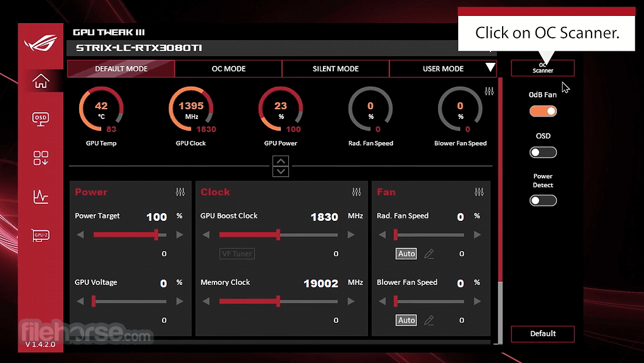Toggle Auto for Blower Fan Speed
The width and height of the screenshot is (644, 363).
pyautogui.click(x=406, y=320)
